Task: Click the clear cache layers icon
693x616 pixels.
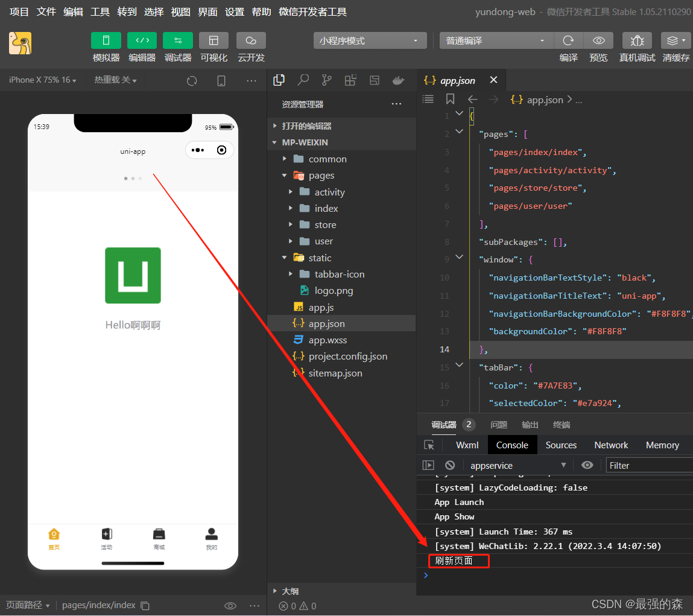Action: (676, 40)
